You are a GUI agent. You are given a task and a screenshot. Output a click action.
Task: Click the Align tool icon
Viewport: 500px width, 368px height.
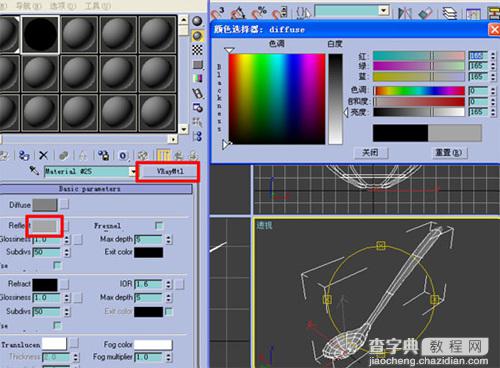click(x=425, y=13)
